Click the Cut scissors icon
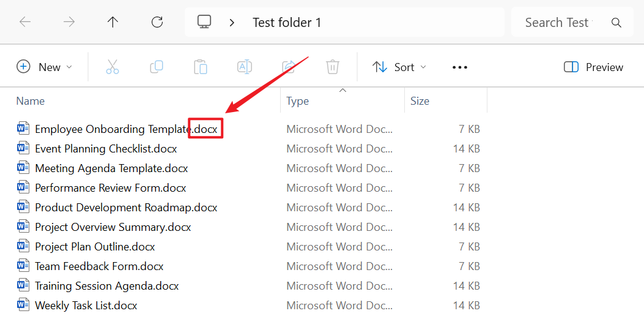 coord(113,67)
